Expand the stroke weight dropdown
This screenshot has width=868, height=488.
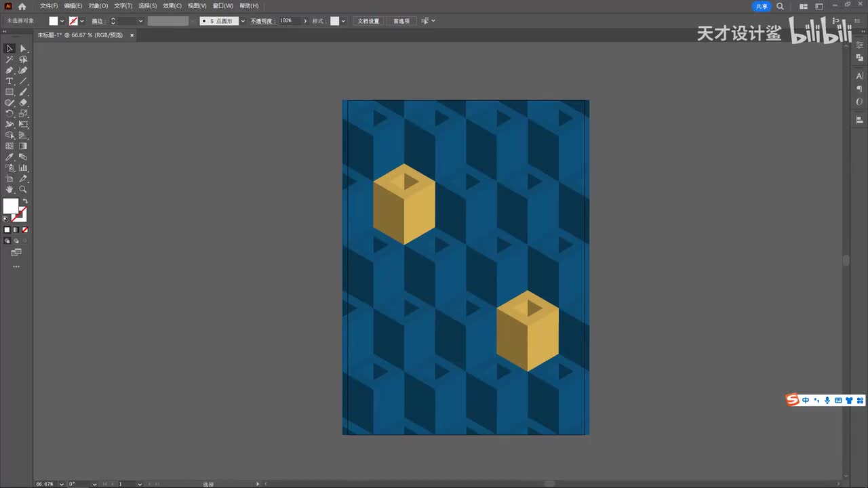point(140,21)
